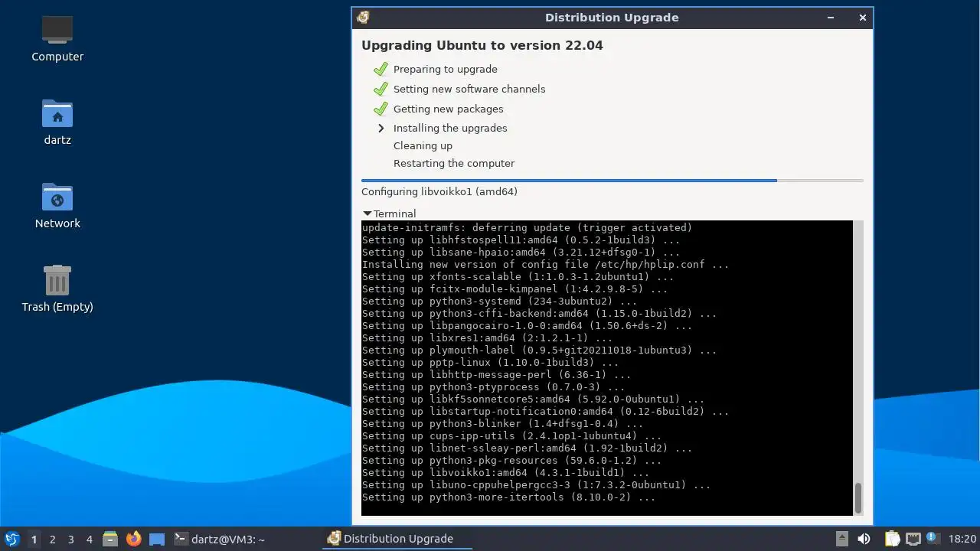This screenshot has height=551, width=980.
Task: Click the python3-more-itertools terminal line
Action: tap(508, 497)
